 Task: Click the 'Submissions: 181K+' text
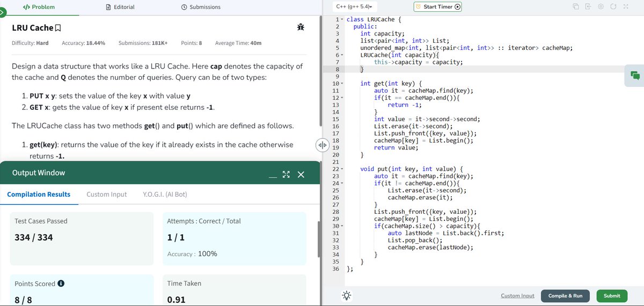click(x=143, y=43)
